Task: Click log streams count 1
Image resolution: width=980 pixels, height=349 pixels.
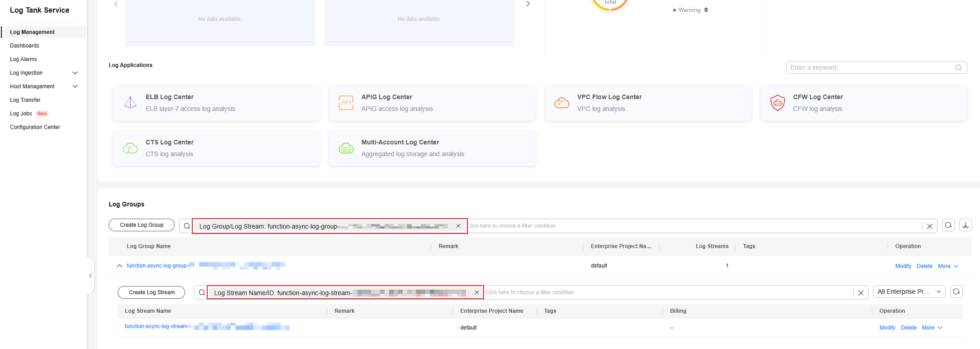Action: [x=727, y=266]
